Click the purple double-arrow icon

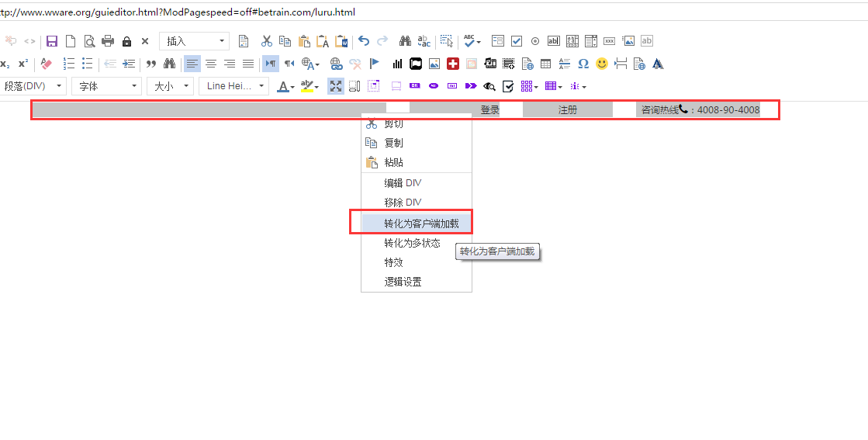471,86
